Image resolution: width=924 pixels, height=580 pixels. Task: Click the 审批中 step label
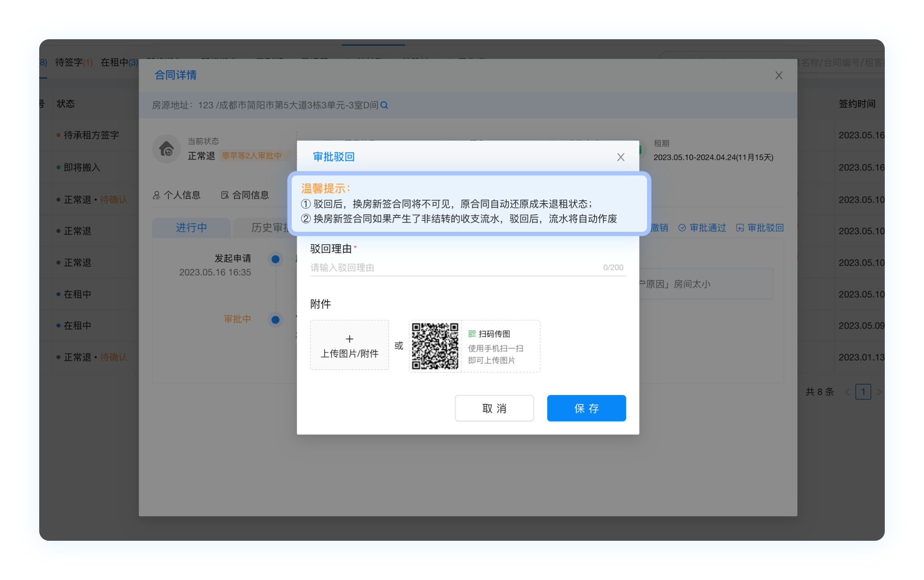pyautogui.click(x=237, y=319)
